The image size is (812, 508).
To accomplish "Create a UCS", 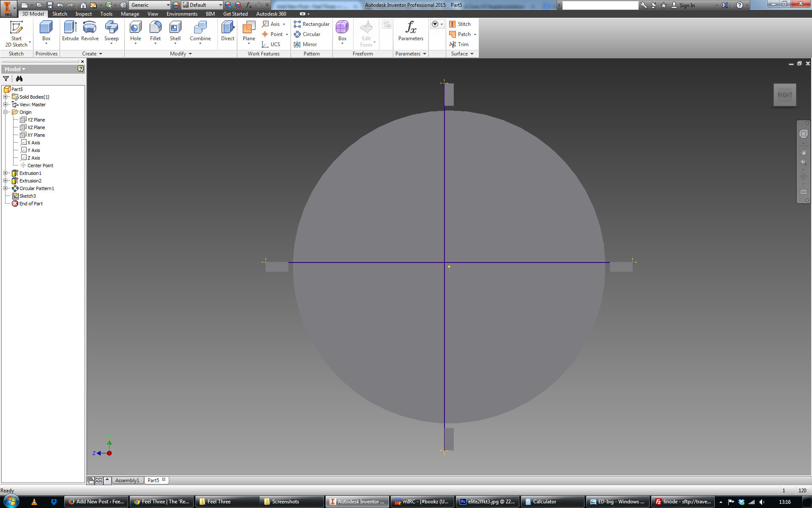I will [271, 44].
